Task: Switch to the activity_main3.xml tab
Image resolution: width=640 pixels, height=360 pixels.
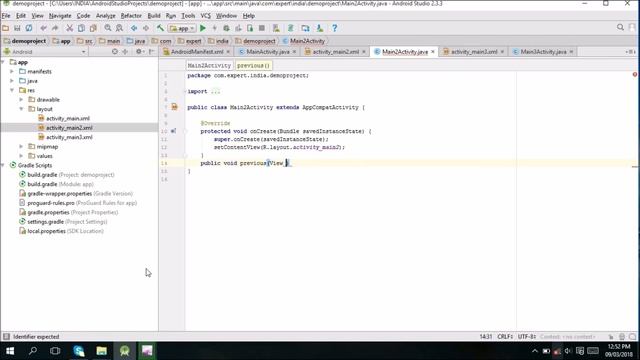Action: tap(474, 52)
